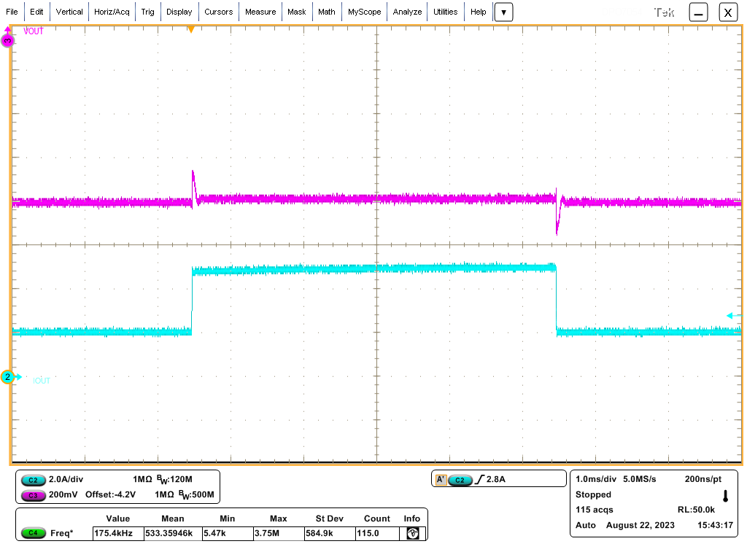The width and height of the screenshot is (747, 560).
Task: Click the VOUT waveform label
Action: [x=33, y=31]
